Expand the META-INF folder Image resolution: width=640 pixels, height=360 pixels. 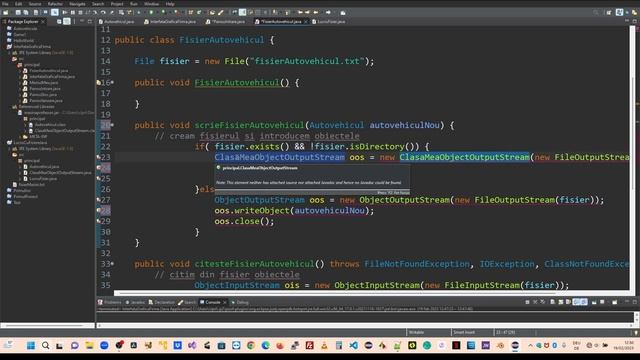click(x=20, y=136)
